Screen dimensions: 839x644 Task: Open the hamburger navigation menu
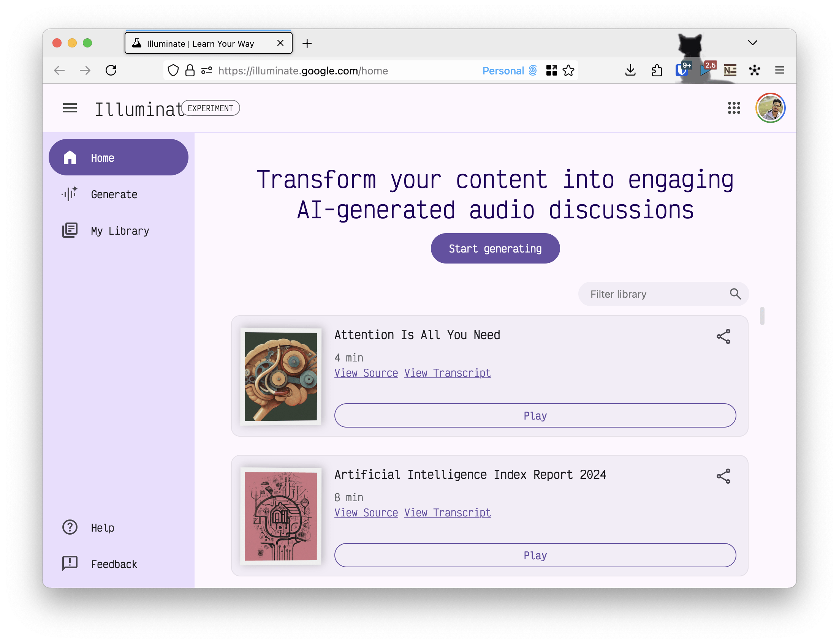click(x=70, y=108)
